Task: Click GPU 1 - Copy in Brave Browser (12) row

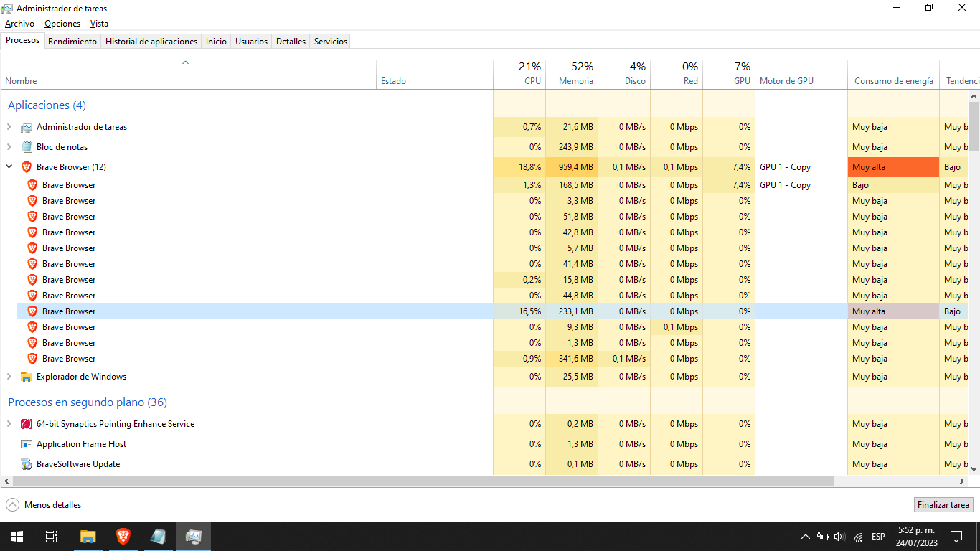Action: coord(785,167)
